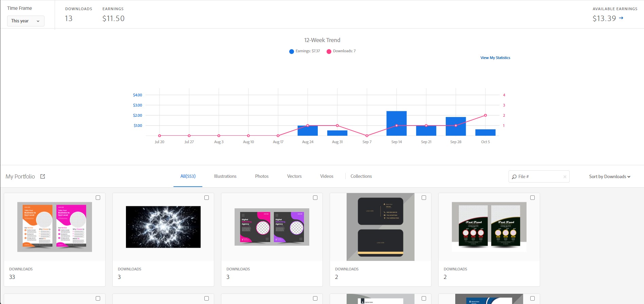This screenshot has width=644, height=304.
Task: Open the white lightning burst thumbnail
Action: (163, 227)
